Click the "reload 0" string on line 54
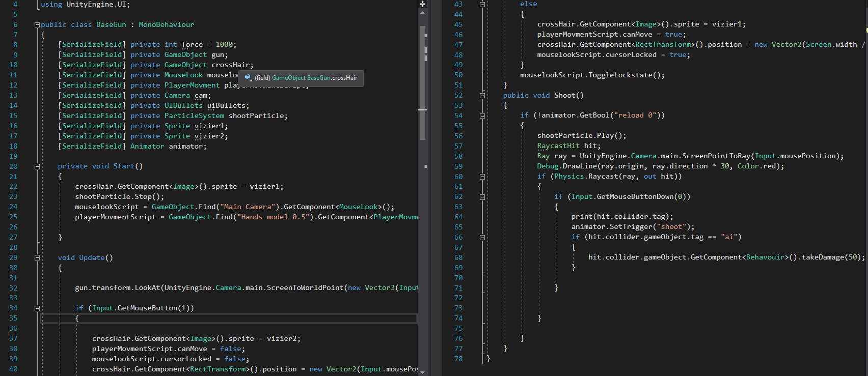868x376 pixels. 635,115
